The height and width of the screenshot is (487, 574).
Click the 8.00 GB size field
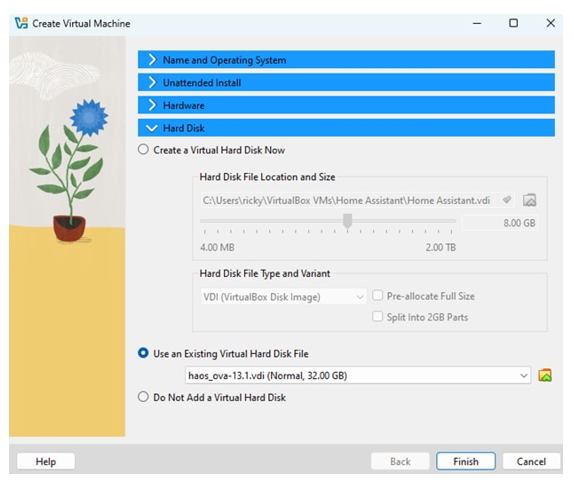pos(500,223)
